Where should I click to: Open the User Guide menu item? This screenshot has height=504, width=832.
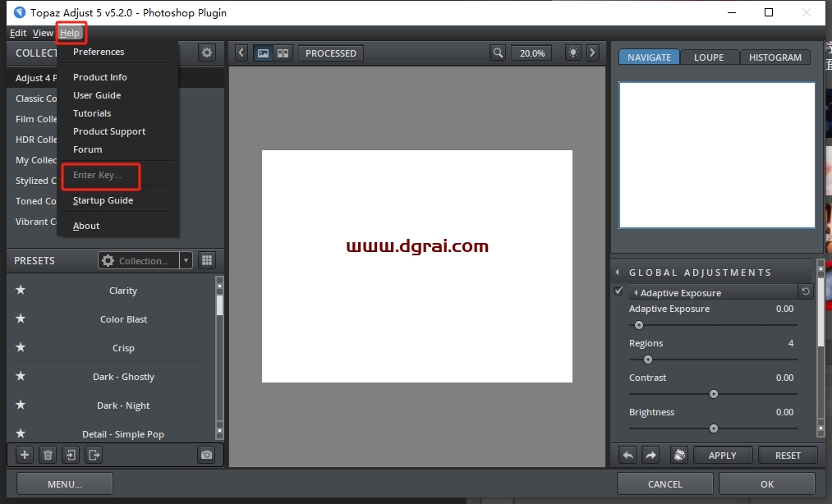click(x=97, y=95)
